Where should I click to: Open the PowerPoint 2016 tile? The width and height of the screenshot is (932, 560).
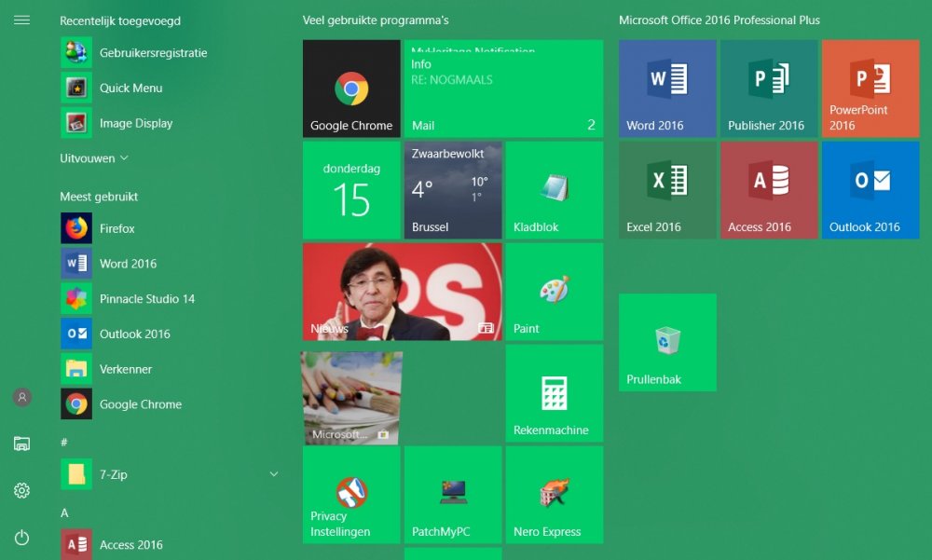click(870, 89)
